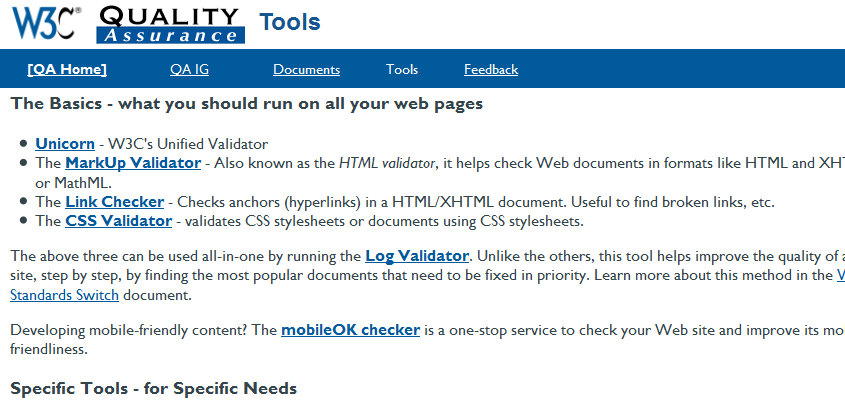This screenshot has height=416, width=845.
Task: Click 'The Basics' section heading
Action: pyautogui.click(x=246, y=103)
